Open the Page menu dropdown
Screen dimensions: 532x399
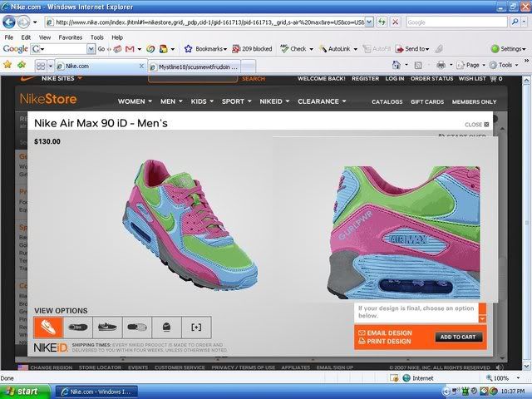pyautogui.click(x=471, y=65)
